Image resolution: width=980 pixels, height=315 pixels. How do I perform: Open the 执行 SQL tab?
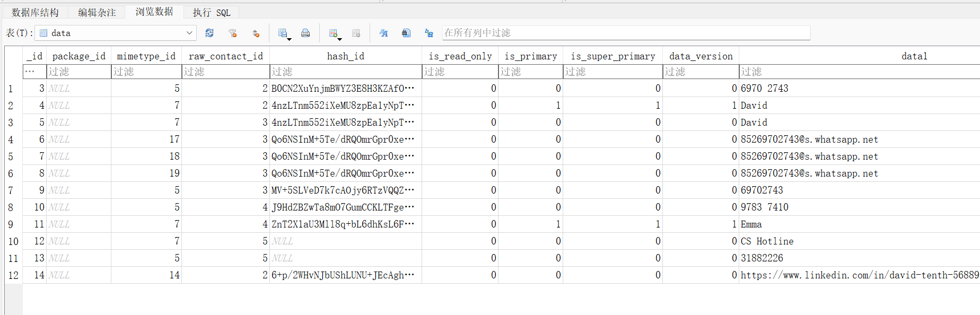point(212,12)
